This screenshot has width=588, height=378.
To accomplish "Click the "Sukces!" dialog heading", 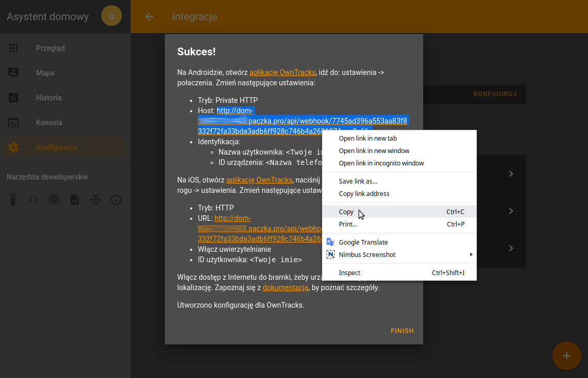I will point(196,52).
